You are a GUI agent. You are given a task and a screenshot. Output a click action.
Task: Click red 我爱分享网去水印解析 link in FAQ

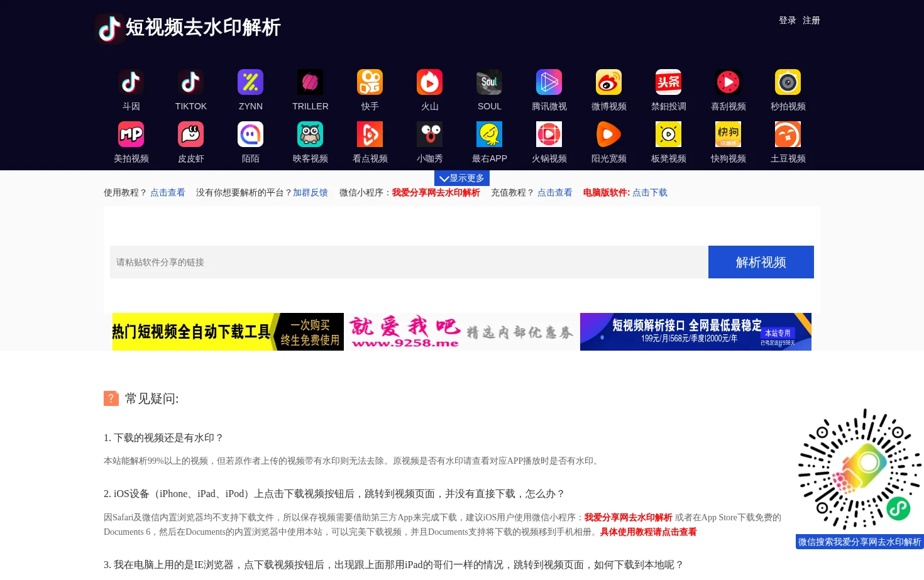[629, 517]
